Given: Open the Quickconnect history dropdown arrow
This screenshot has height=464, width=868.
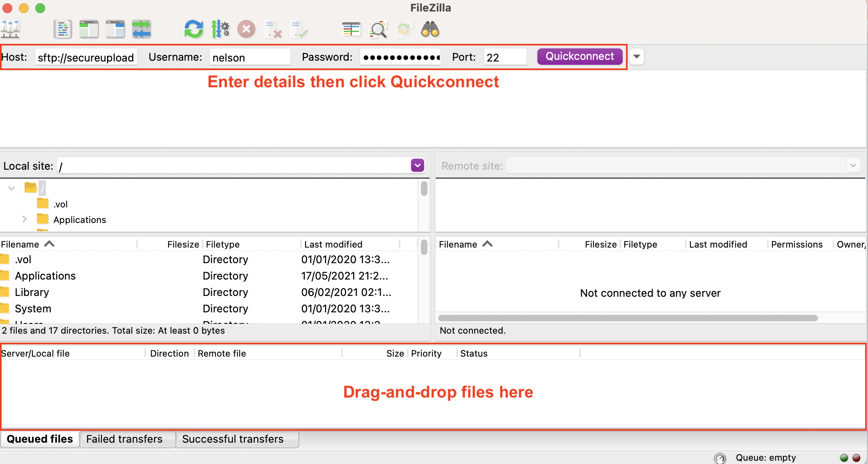Looking at the screenshot, I should [637, 57].
